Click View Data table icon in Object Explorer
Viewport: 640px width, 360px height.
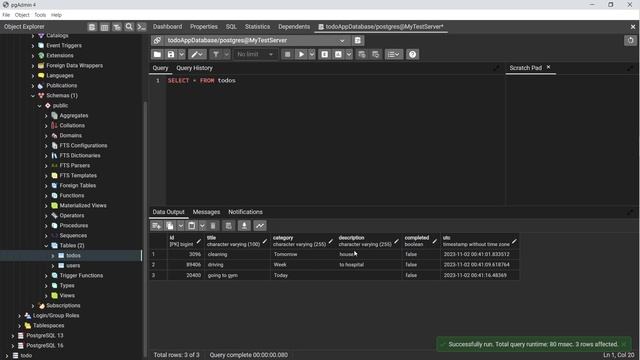[104, 27]
